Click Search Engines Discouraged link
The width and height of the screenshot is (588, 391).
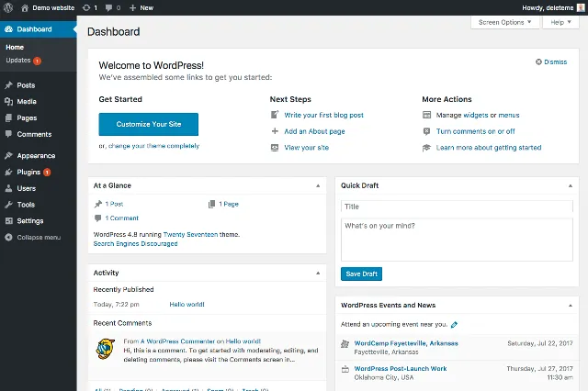click(135, 244)
